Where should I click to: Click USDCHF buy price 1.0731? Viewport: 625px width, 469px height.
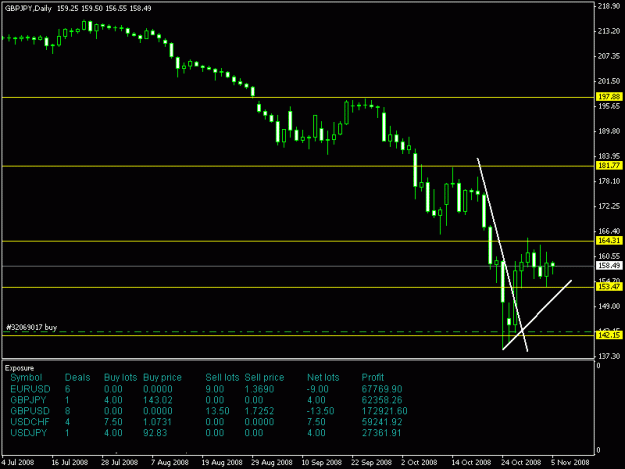pyautogui.click(x=157, y=422)
